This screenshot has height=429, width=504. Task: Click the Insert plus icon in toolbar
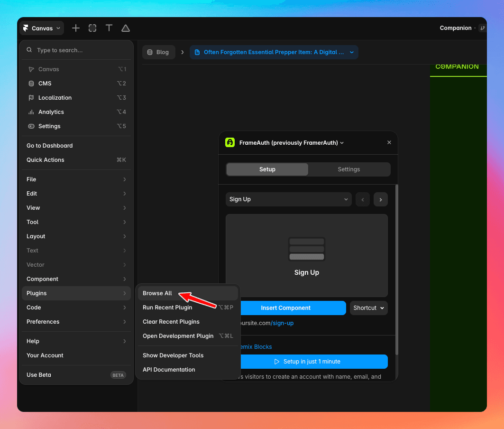pos(76,28)
